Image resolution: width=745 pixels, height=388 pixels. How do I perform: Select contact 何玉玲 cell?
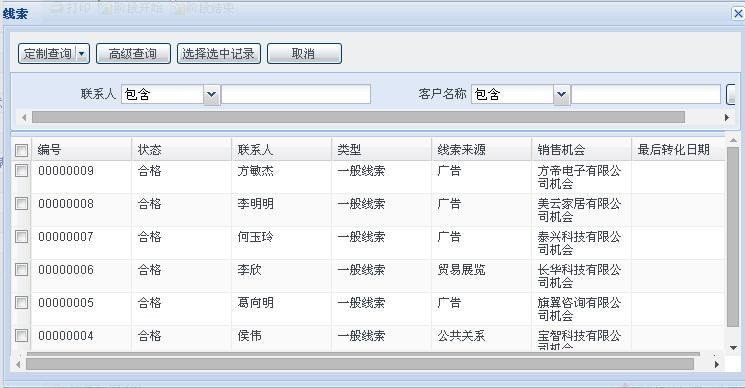(x=281, y=243)
